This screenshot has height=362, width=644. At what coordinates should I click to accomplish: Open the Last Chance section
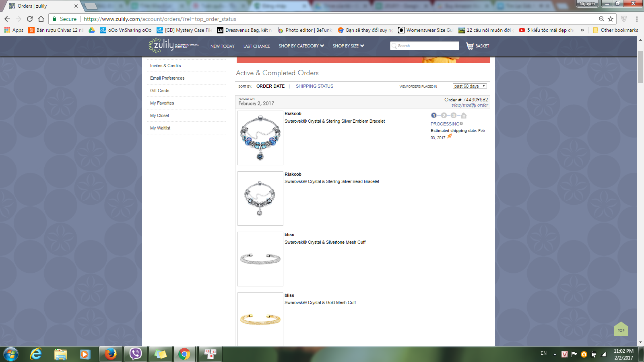click(x=256, y=46)
